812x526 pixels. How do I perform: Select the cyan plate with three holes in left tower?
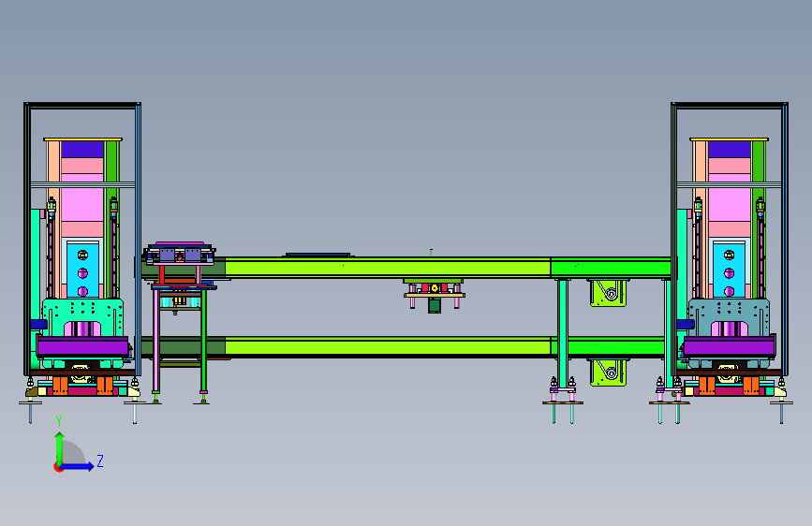coord(82,270)
